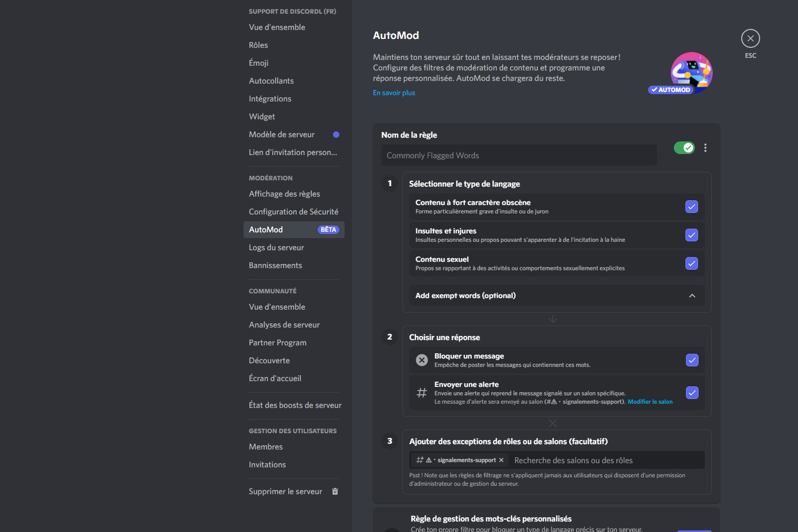The height and width of the screenshot is (532, 798).
Task: Open Invitations management page
Action: point(294,465)
